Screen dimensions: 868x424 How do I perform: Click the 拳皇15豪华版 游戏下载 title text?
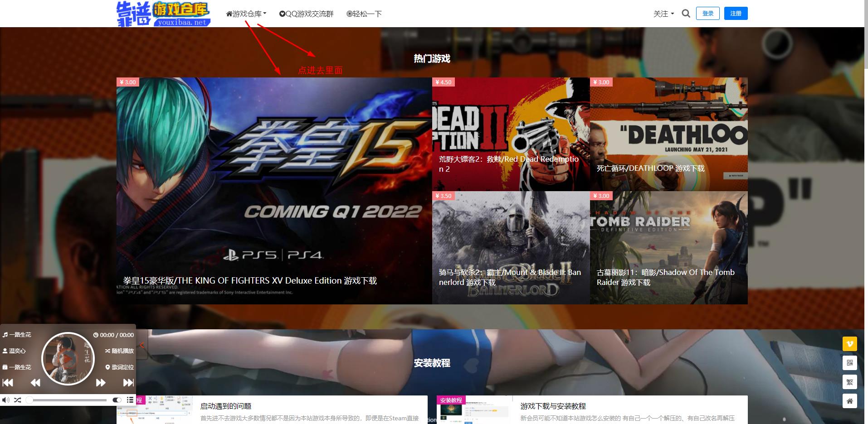250,281
